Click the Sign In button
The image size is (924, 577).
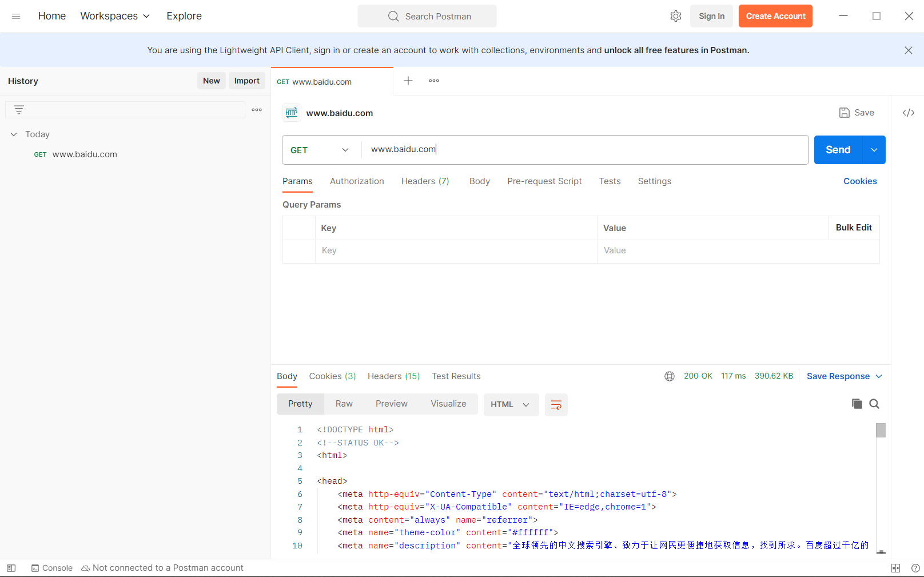pos(712,16)
